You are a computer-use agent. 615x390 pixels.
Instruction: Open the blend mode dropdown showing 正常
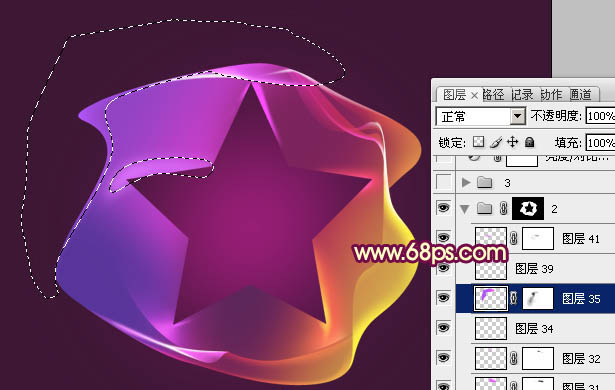click(480, 116)
